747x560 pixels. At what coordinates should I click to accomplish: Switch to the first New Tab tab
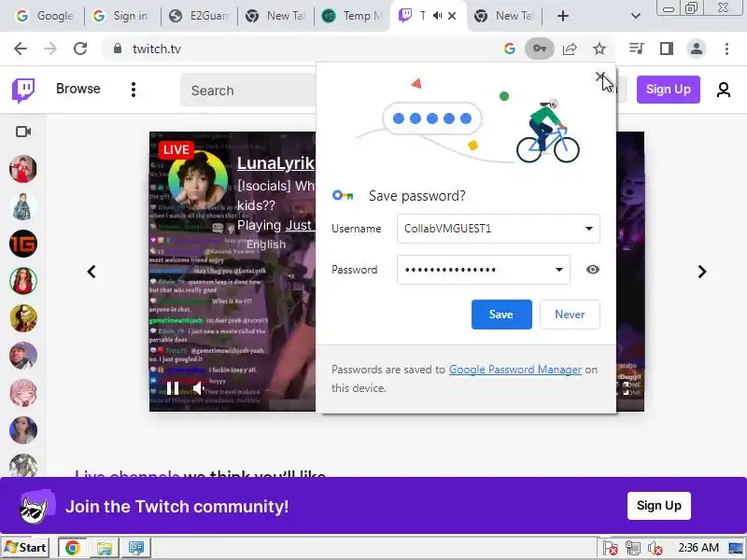[275, 16]
